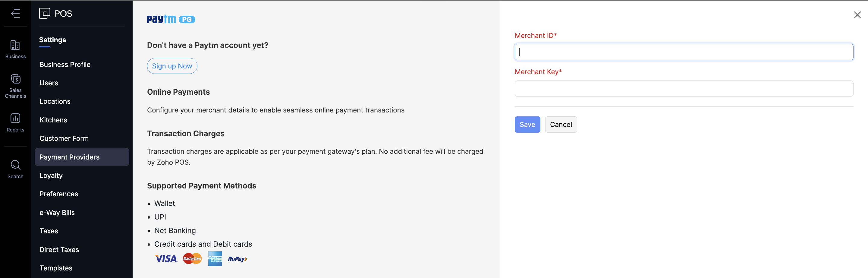Click into the Merchant Key field
Screen dimensions: 868x278
coord(683,89)
